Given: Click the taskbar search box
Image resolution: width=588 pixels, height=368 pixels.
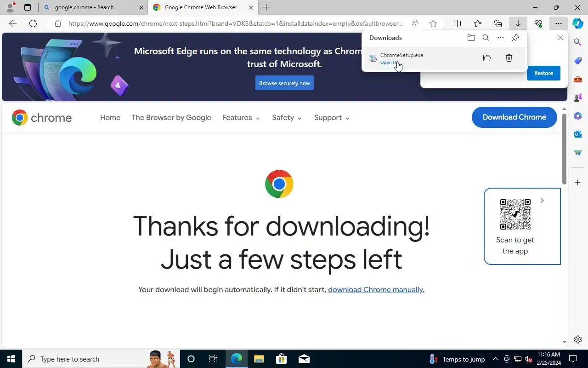Looking at the screenshot, I should point(101,359).
